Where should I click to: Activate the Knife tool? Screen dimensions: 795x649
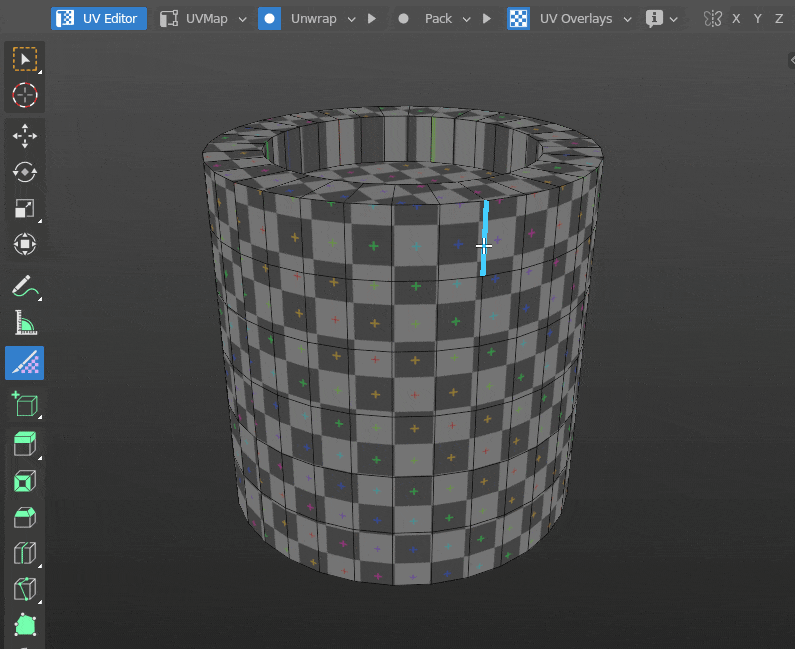pos(25,589)
